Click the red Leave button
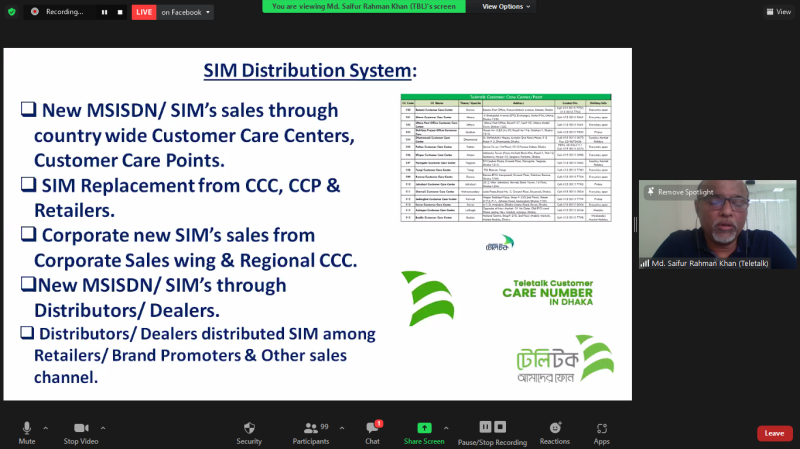This screenshot has height=449, width=800. 774,433
